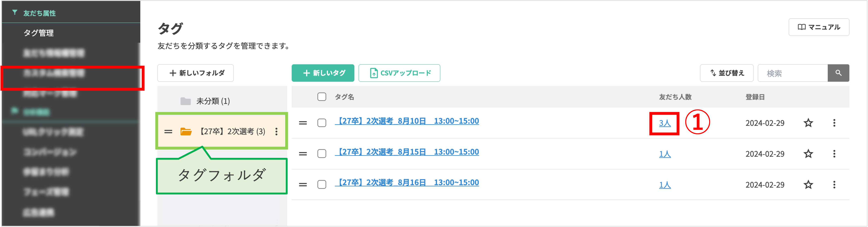Open three-dot menu for 8月16日 tag
The image size is (868, 227).
pyautogui.click(x=834, y=185)
